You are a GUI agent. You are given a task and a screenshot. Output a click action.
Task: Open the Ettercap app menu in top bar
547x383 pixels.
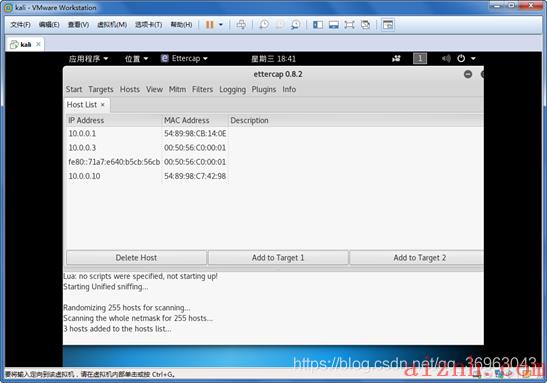(x=184, y=59)
